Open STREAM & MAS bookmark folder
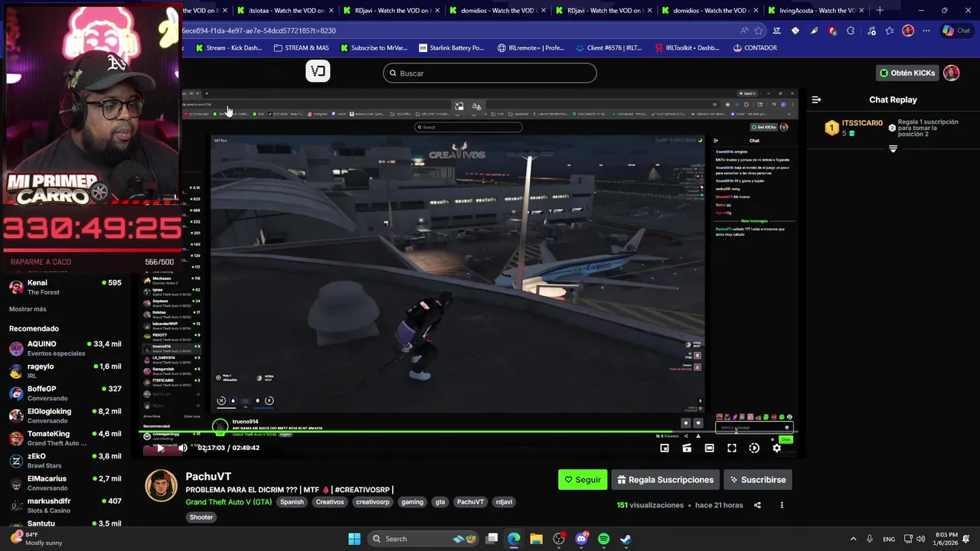Screen dimensions: 980x551 302,47
